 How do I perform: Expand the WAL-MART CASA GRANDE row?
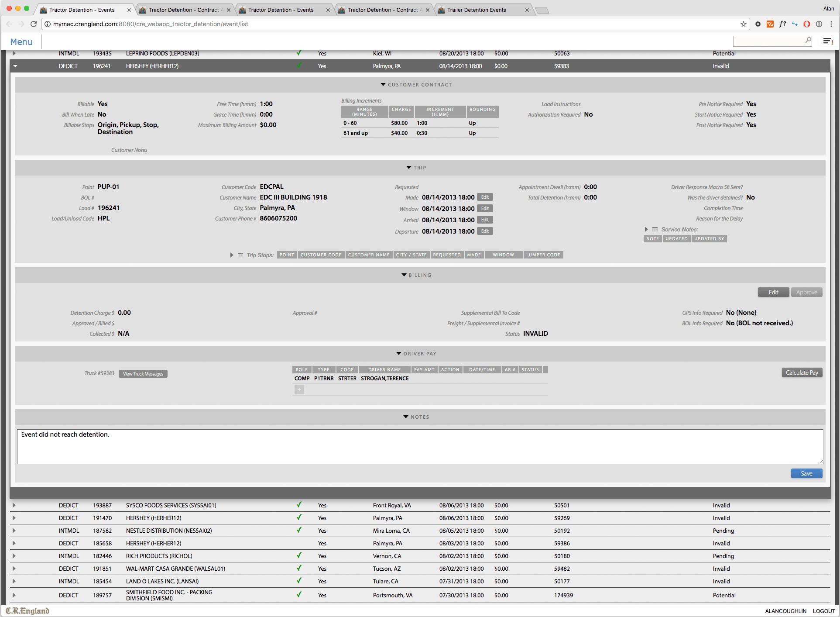click(x=14, y=569)
